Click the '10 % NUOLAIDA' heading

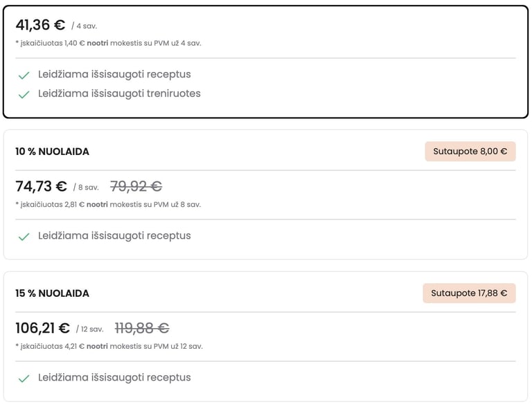[x=52, y=152]
